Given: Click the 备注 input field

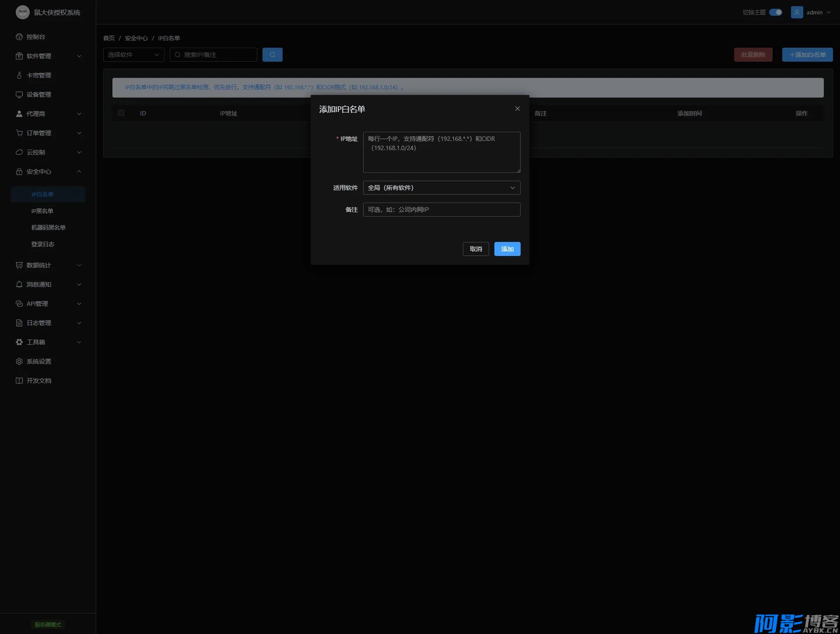Looking at the screenshot, I should click(441, 210).
